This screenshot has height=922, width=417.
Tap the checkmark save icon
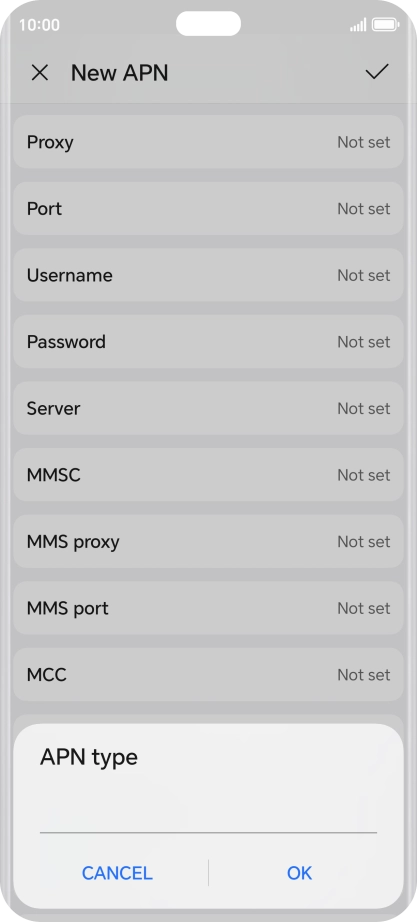tap(377, 72)
